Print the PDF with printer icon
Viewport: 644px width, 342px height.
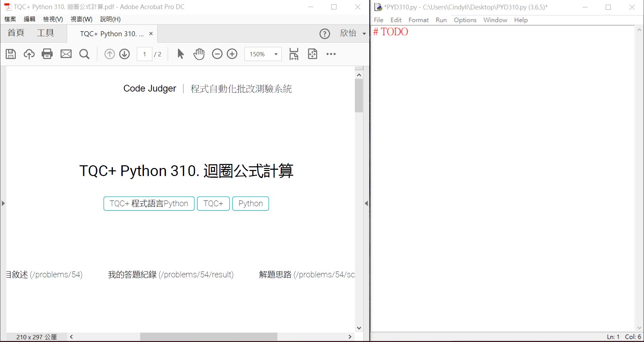(x=47, y=54)
